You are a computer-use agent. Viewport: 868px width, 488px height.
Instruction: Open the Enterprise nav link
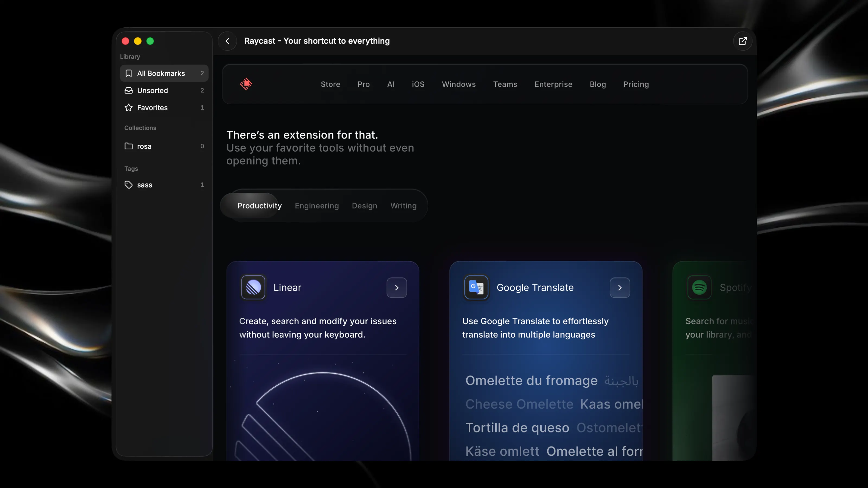(553, 84)
